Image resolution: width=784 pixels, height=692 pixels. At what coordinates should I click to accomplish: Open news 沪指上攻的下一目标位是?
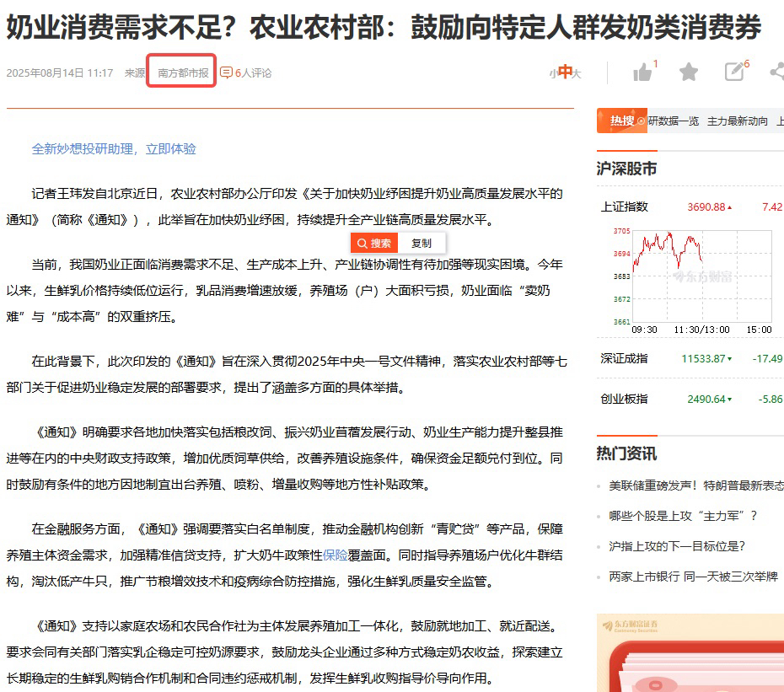677,546
